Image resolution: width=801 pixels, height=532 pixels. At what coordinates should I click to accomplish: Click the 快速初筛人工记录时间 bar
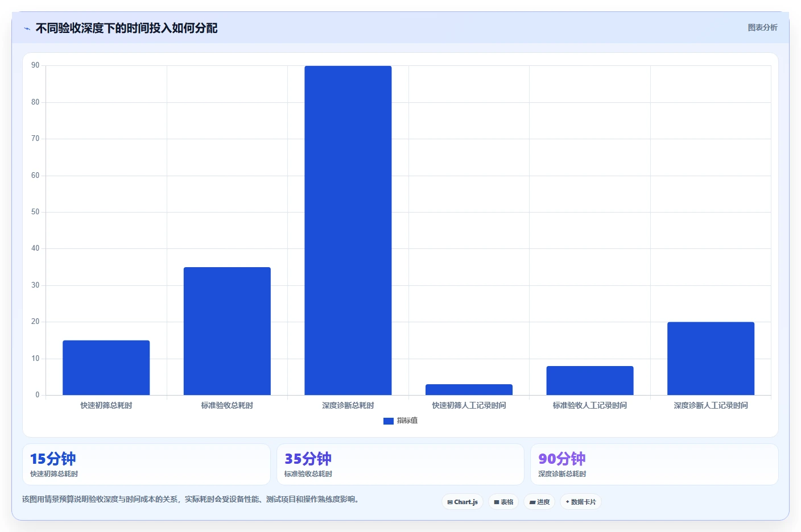469,390
